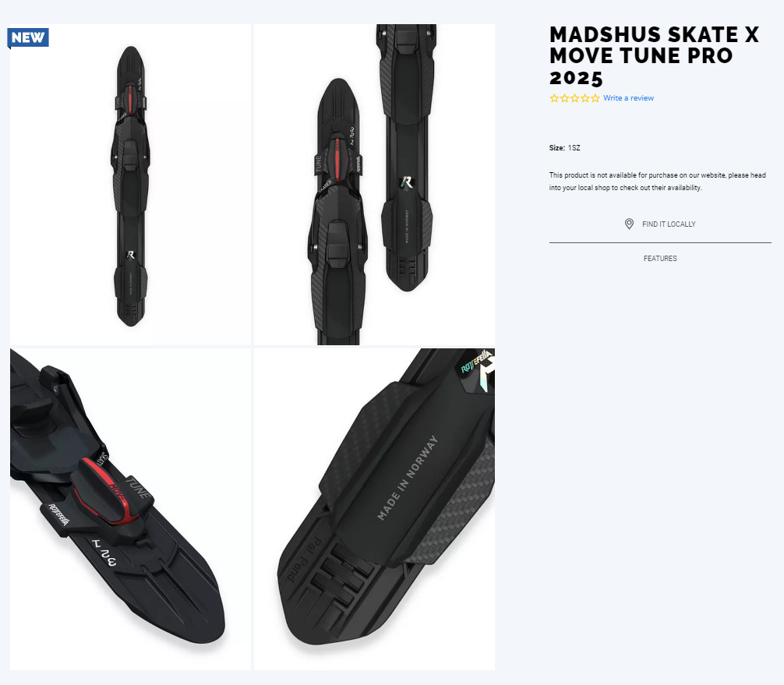Click the fourth rating star
Viewport: 784px width, 685px height.
585,98
